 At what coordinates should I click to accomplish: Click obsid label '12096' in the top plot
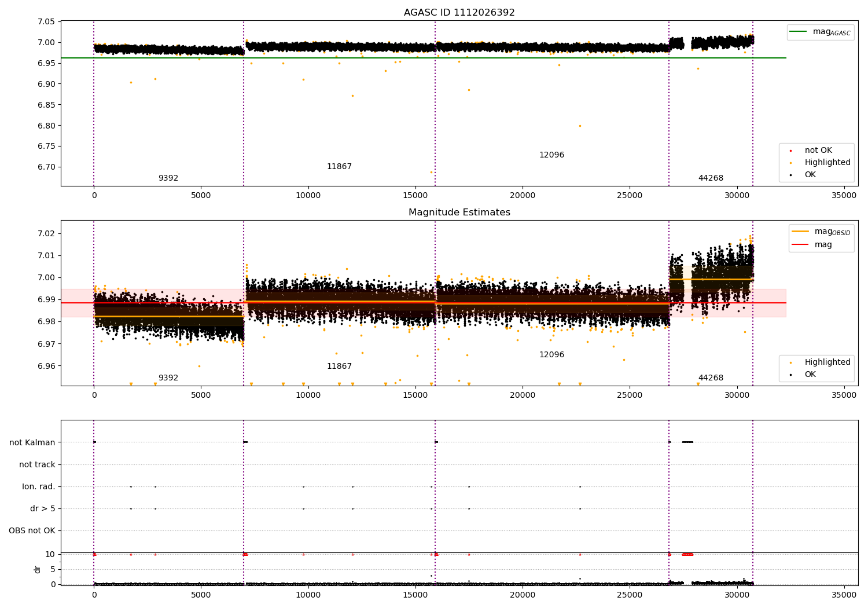pyautogui.click(x=551, y=155)
